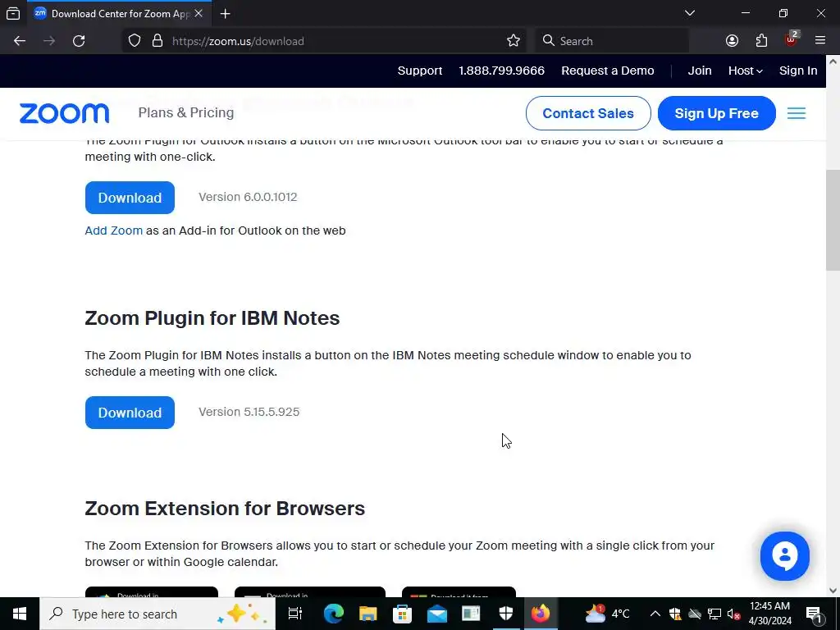Click Sign In
This screenshot has height=630, width=840.
pyautogui.click(x=798, y=71)
